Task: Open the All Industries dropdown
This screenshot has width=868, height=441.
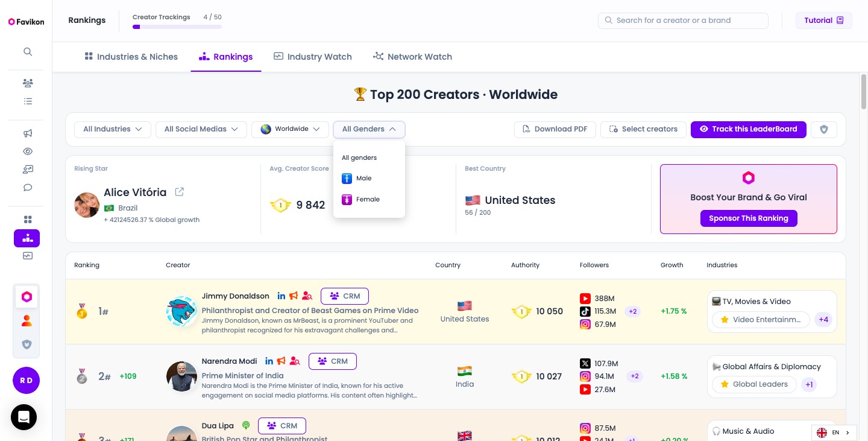Action: coord(113,129)
